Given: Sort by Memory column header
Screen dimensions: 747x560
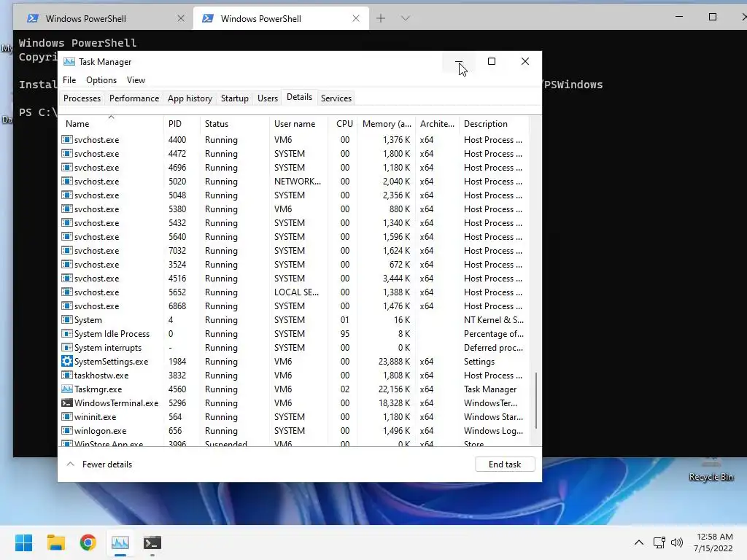Looking at the screenshot, I should coord(387,124).
